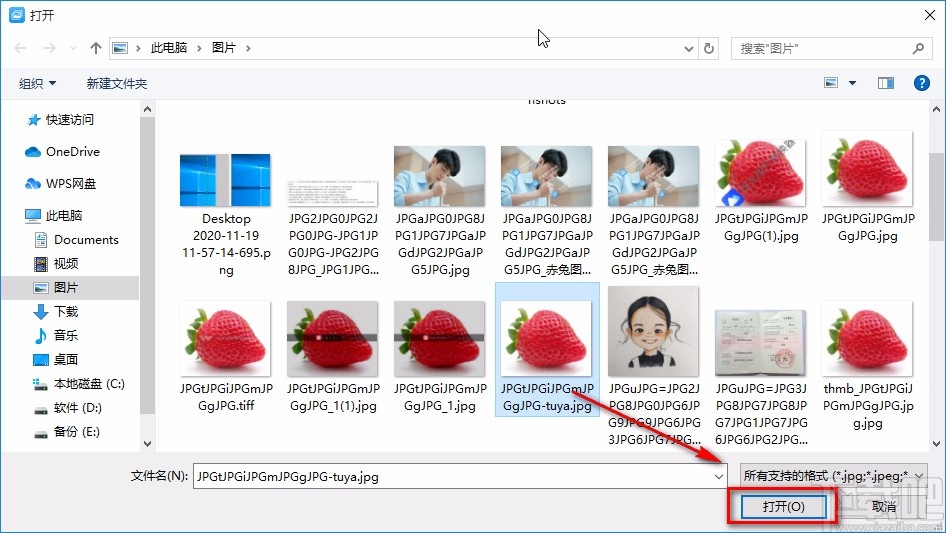Select 图片 folder in sidebar
Image resolution: width=946 pixels, height=533 pixels.
(x=56, y=288)
